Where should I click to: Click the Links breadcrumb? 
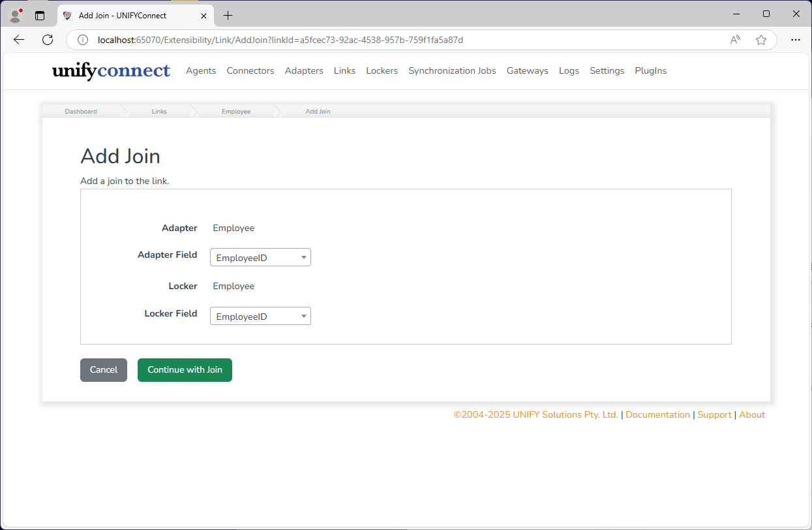point(159,112)
